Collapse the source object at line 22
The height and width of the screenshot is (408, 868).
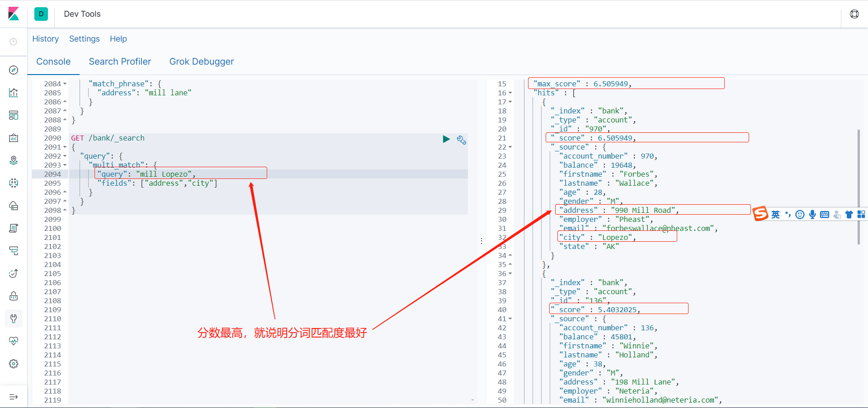coord(510,147)
